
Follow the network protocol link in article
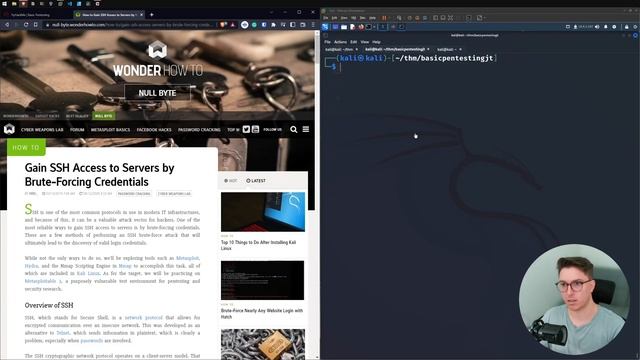[143, 318]
